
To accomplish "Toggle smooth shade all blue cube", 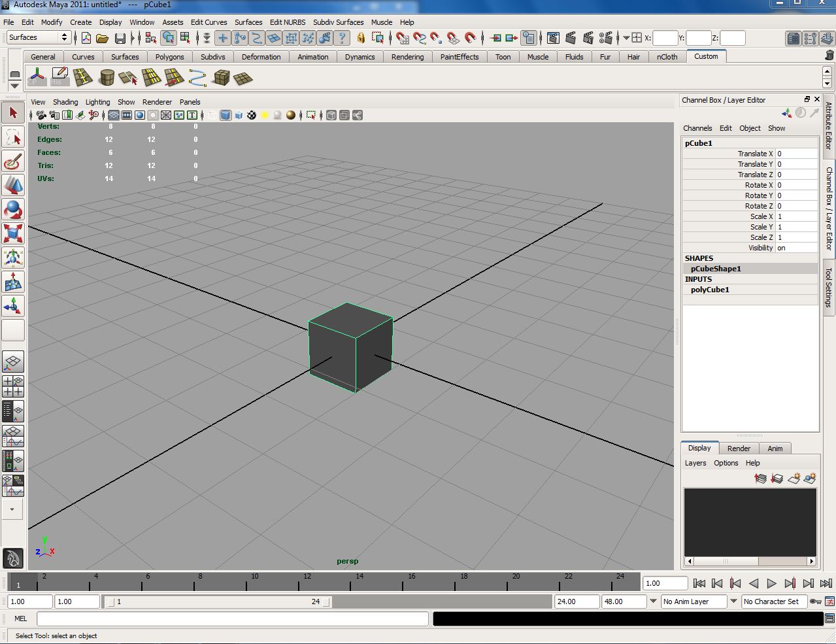I will click(226, 115).
